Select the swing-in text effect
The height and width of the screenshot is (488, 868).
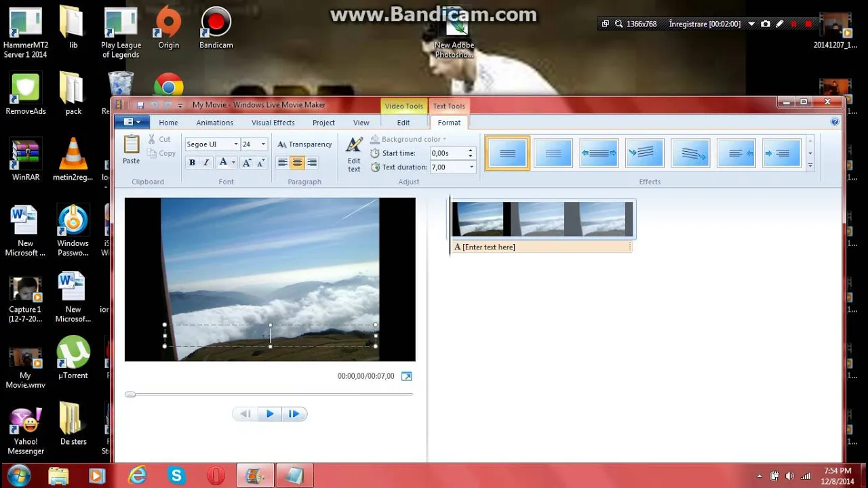pos(645,153)
